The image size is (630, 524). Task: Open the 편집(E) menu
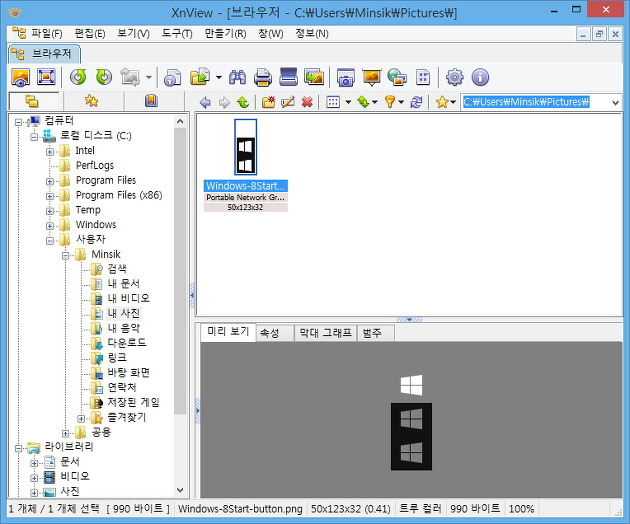pyautogui.click(x=90, y=33)
